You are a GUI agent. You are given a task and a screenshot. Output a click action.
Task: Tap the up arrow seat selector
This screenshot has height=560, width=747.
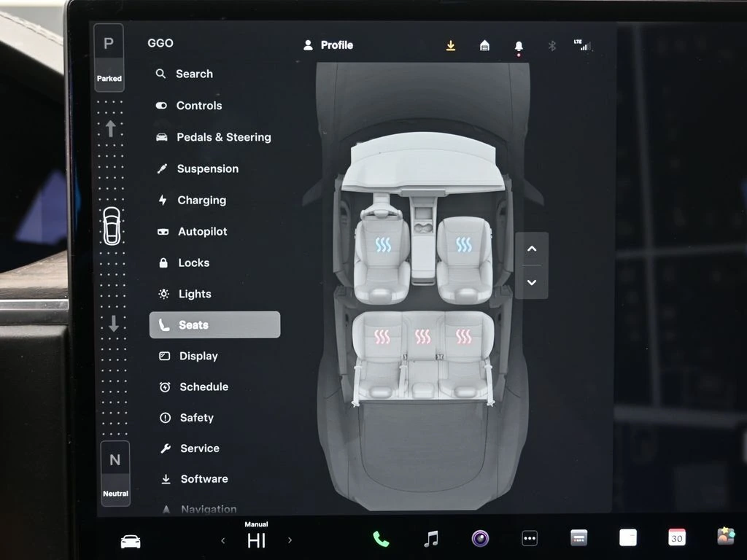532,249
